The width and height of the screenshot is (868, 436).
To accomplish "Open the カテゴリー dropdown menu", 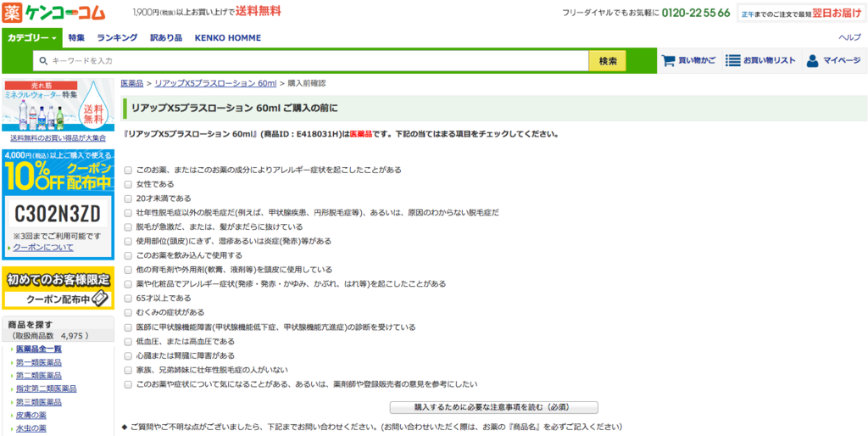I will pyautogui.click(x=32, y=37).
